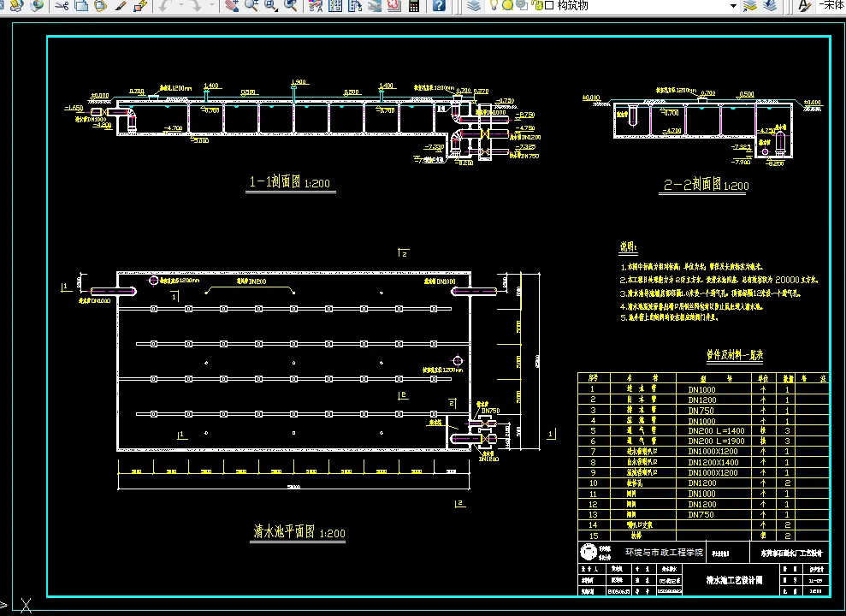Open the Layer Properties Manager icon
The image size is (846, 616).
pos(473,5)
